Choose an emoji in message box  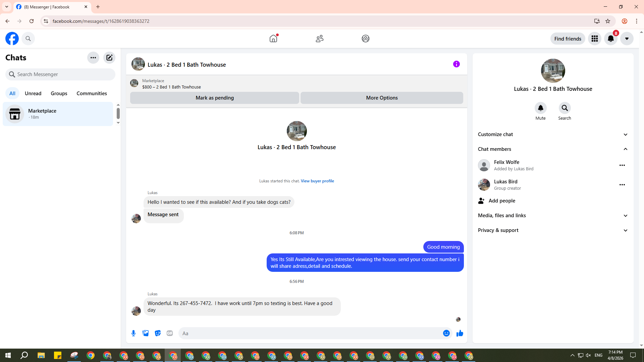tap(446, 333)
